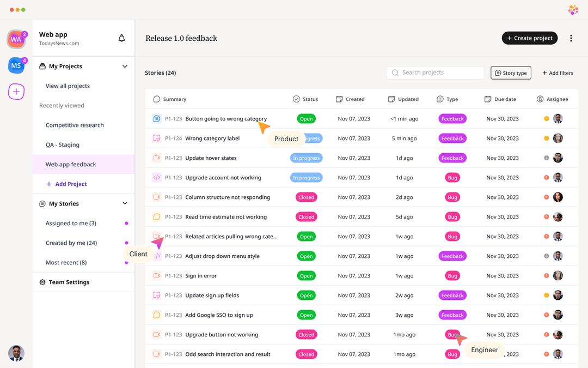The height and width of the screenshot is (368, 588).
Task: Click inside the Search projects field
Action: click(435, 73)
